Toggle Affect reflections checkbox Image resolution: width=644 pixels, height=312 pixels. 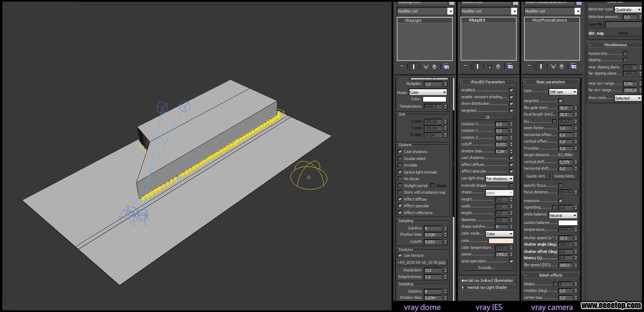400,213
